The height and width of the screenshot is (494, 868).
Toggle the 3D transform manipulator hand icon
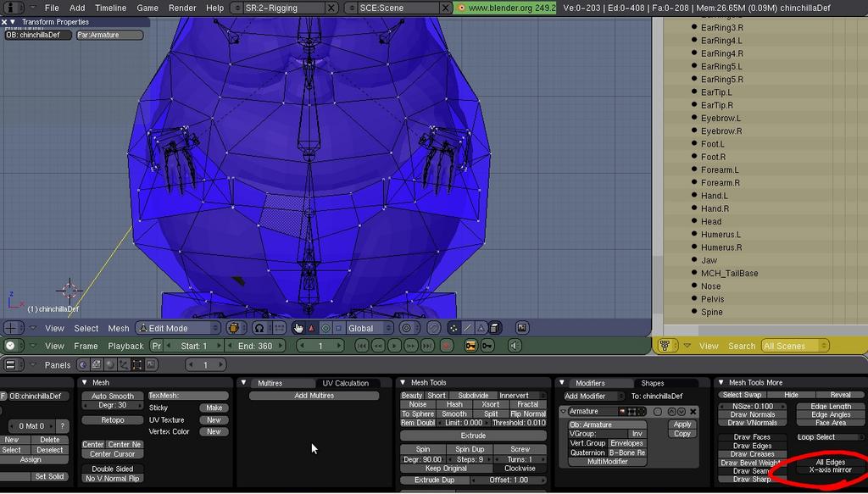pyautogui.click(x=298, y=328)
